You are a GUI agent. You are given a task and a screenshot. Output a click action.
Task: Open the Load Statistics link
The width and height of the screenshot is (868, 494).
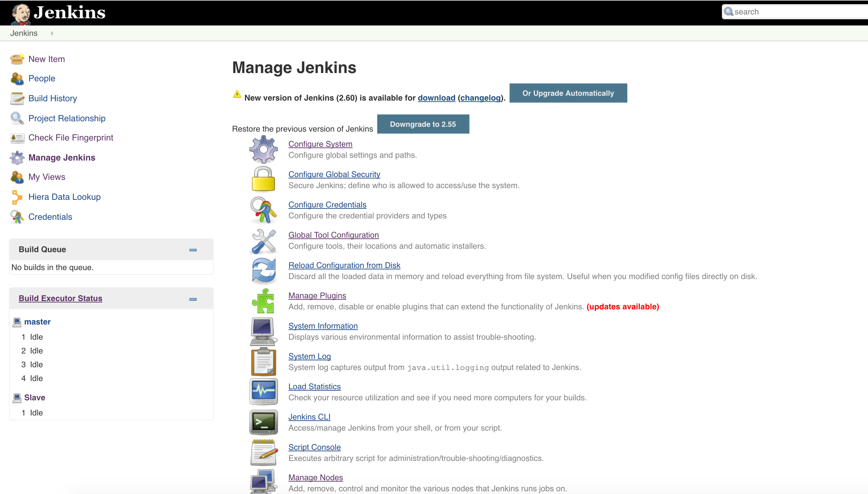(314, 387)
